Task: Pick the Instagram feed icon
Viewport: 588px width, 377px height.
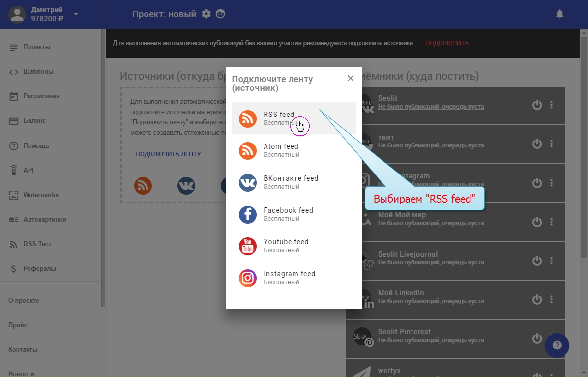Action: click(248, 278)
